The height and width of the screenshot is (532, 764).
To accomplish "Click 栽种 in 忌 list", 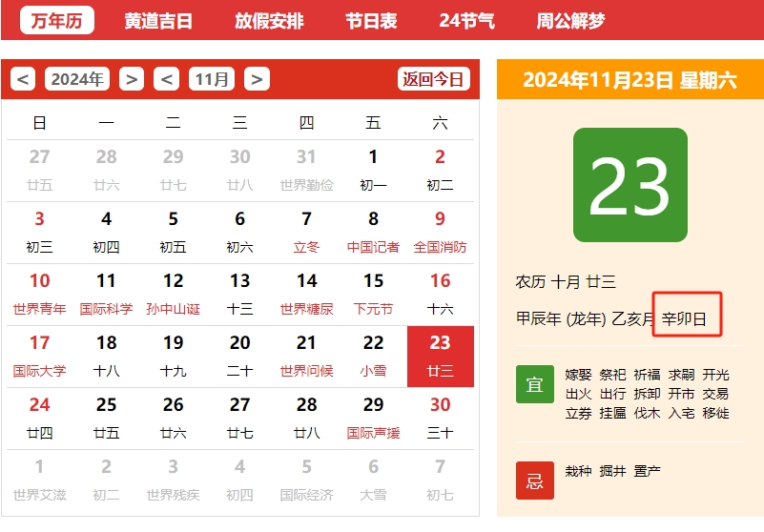I will (578, 471).
